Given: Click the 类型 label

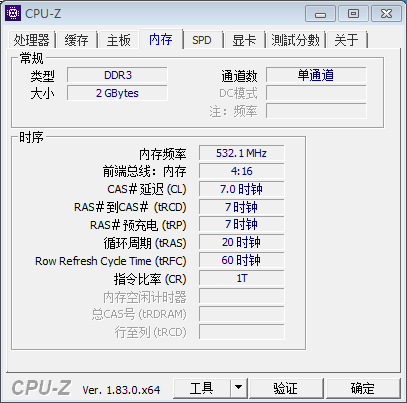Looking at the screenshot, I should pyautogui.click(x=42, y=76).
